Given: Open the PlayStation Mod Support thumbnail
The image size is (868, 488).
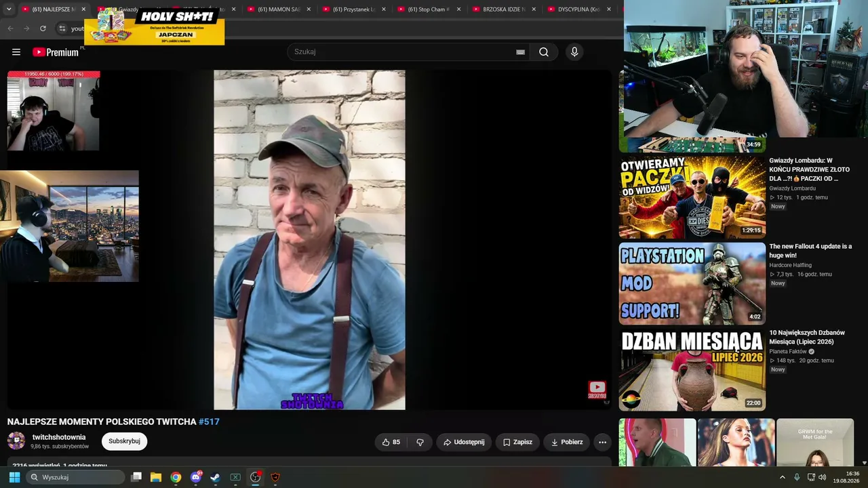Looking at the screenshot, I should pyautogui.click(x=692, y=283).
